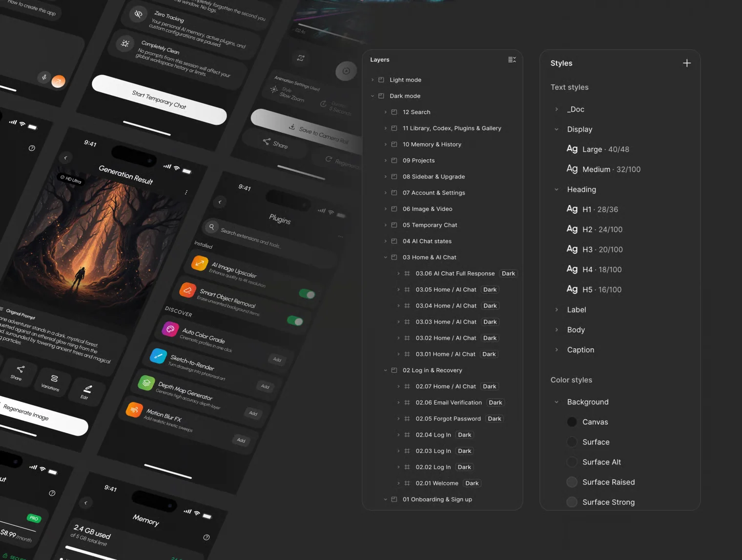Select the Surface Strong color style

coord(601,502)
